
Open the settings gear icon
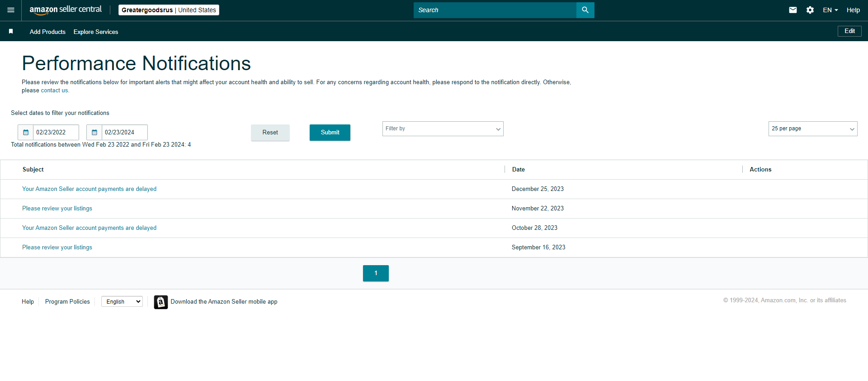810,10
